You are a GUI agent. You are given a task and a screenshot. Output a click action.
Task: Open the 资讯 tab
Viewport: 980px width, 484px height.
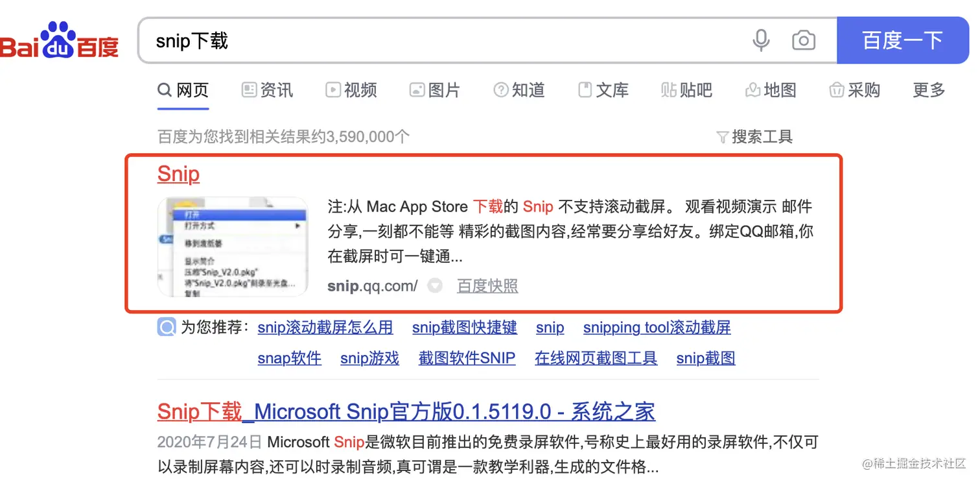coord(268,90)
